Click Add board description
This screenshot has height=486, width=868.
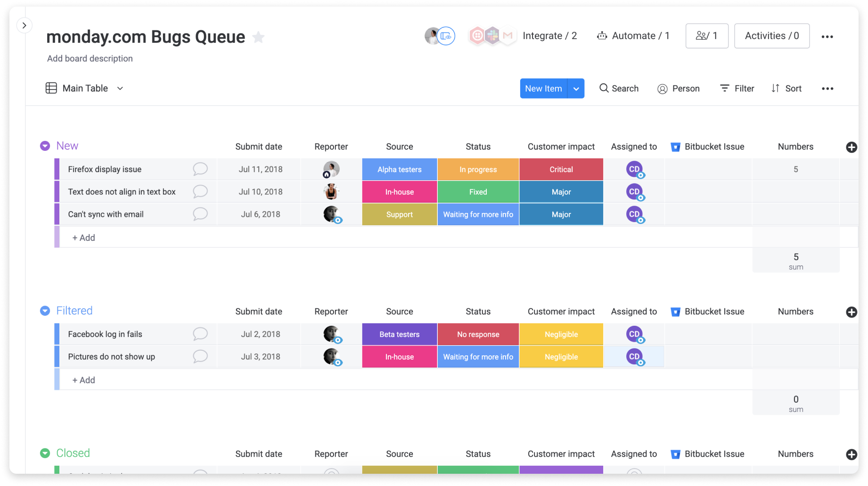(x=90, y=58)
